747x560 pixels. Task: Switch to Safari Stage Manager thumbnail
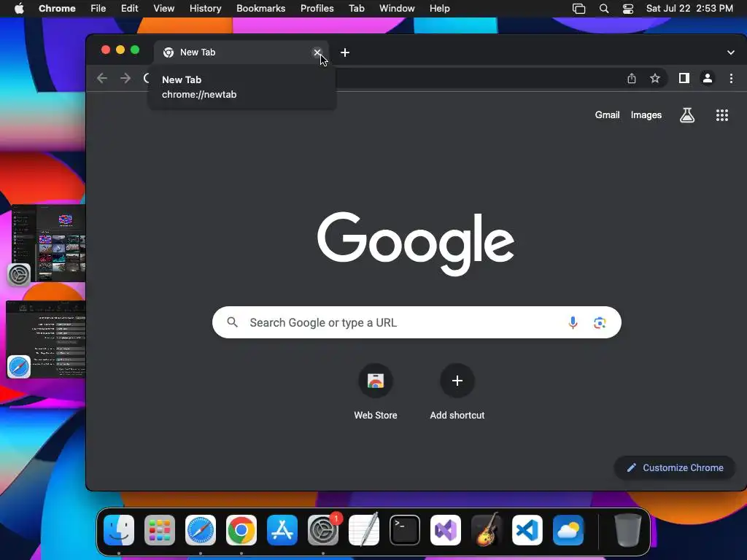(47, 339)
